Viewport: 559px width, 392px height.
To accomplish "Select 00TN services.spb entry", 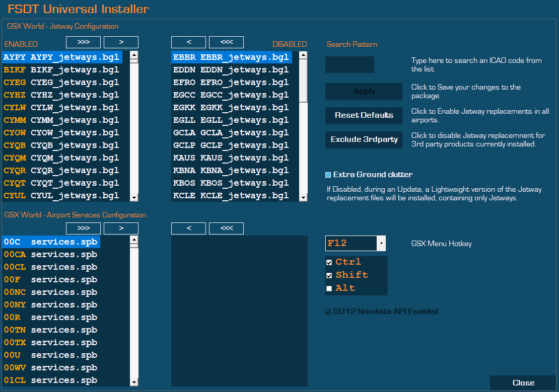I will pos(51,330).
